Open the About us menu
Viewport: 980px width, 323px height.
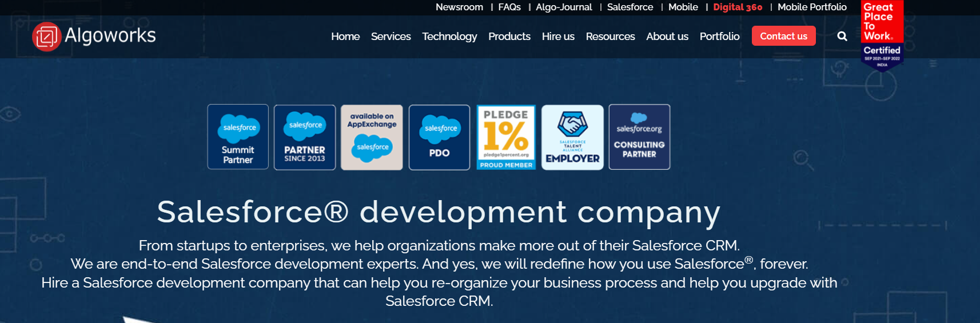pos(667,37)
